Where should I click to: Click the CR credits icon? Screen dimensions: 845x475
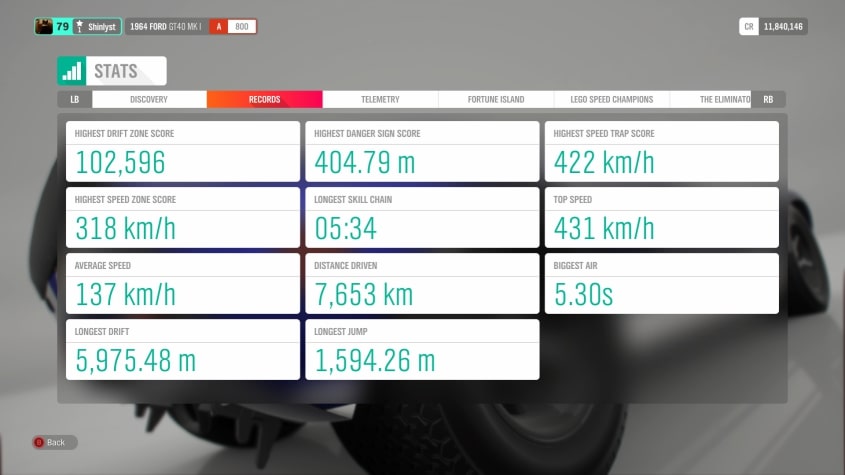[x=748, y=27]
